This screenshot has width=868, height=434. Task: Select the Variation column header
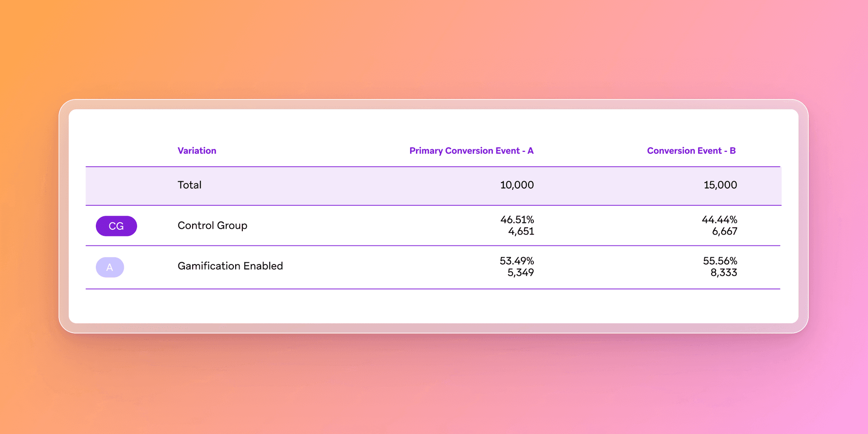197,151
